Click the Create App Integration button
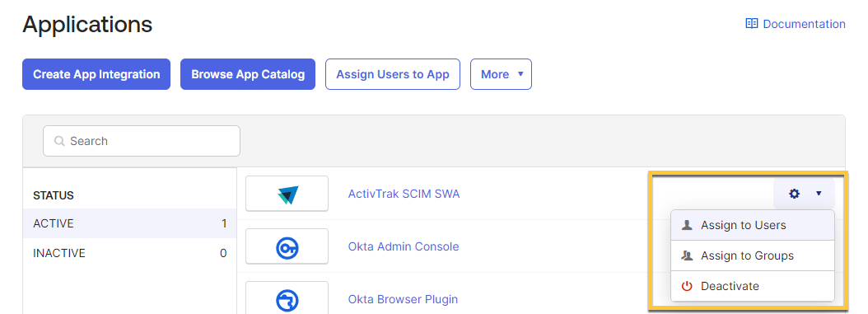Viewport: 868px width, 314px height. 96,74
